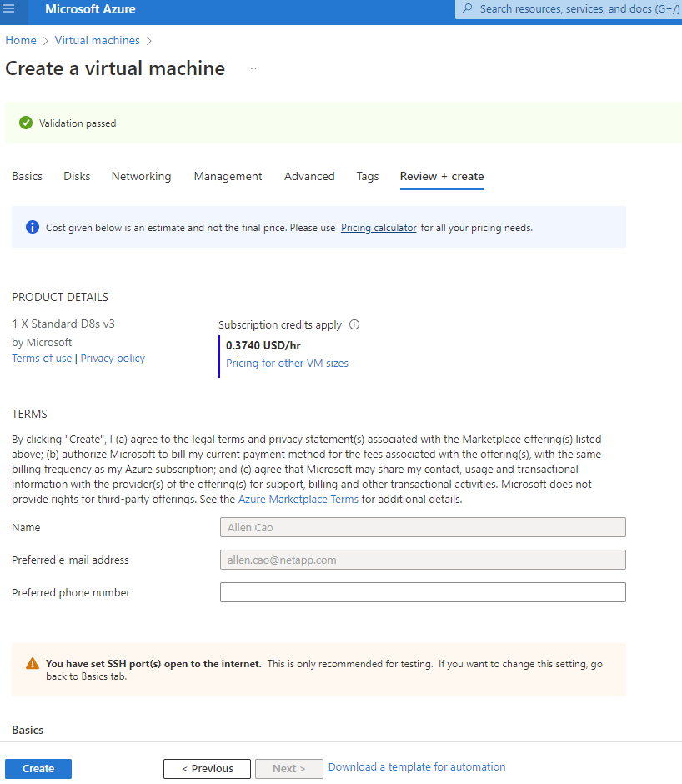
Task: Open the Advanced tab
Action: [x=309, y=176]
